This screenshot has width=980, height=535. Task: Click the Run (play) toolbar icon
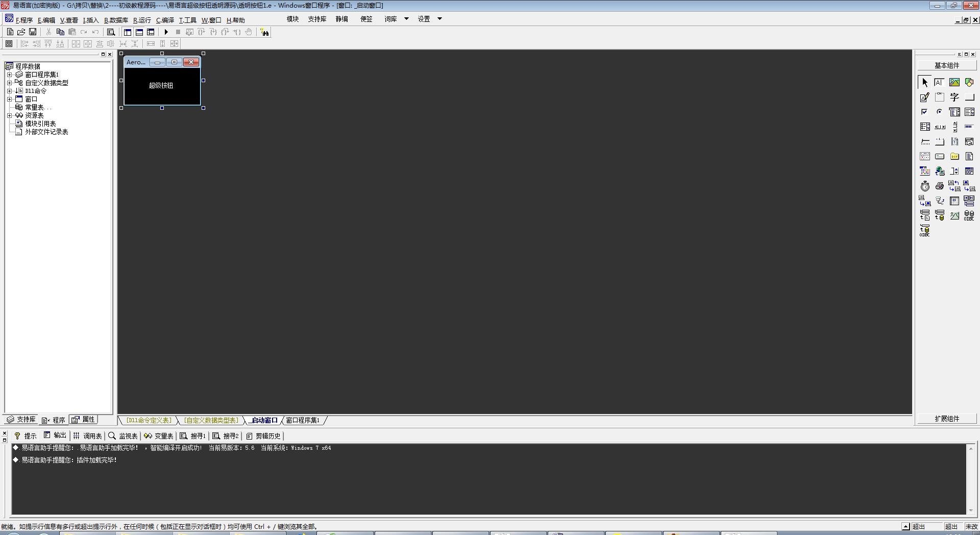pos(166,32)
